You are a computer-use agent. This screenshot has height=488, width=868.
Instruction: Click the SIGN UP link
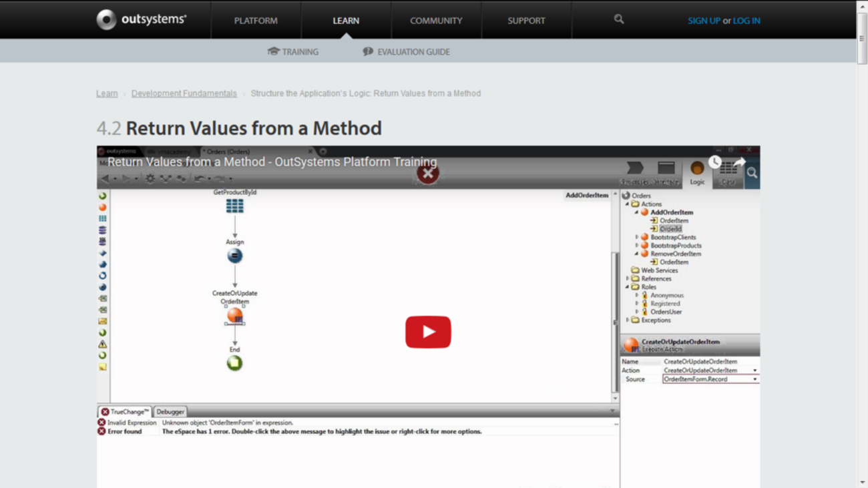(x=704, y=21)
